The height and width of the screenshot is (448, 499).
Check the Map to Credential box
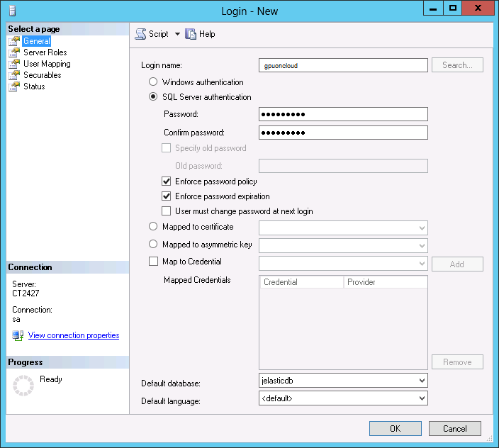153,262
